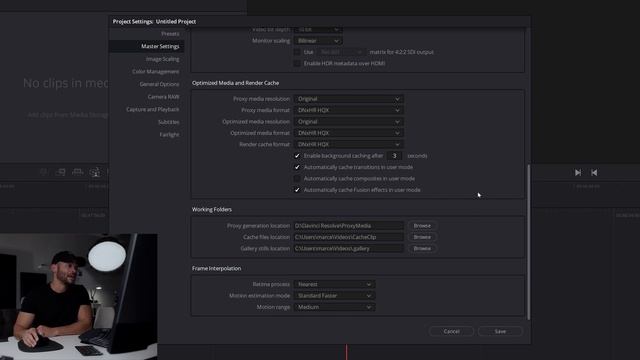
Task: Browse for Proxy generation location
Action: [x=422, y=226]
